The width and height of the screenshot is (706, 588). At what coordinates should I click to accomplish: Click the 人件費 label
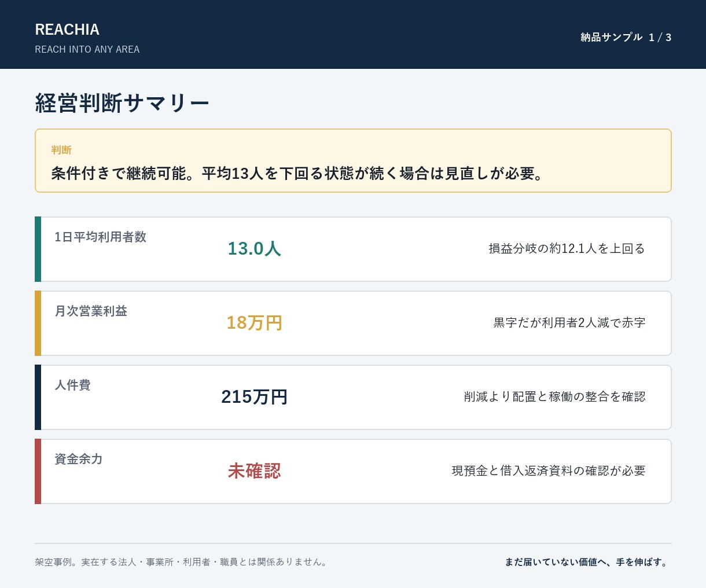coord(72,385)
